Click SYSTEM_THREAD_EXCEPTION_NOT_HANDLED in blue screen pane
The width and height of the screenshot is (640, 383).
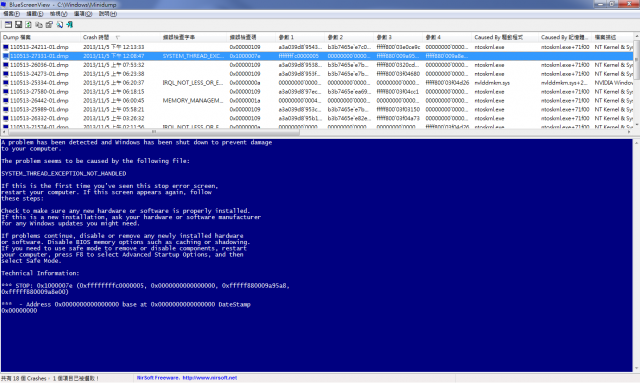point(64,174)
